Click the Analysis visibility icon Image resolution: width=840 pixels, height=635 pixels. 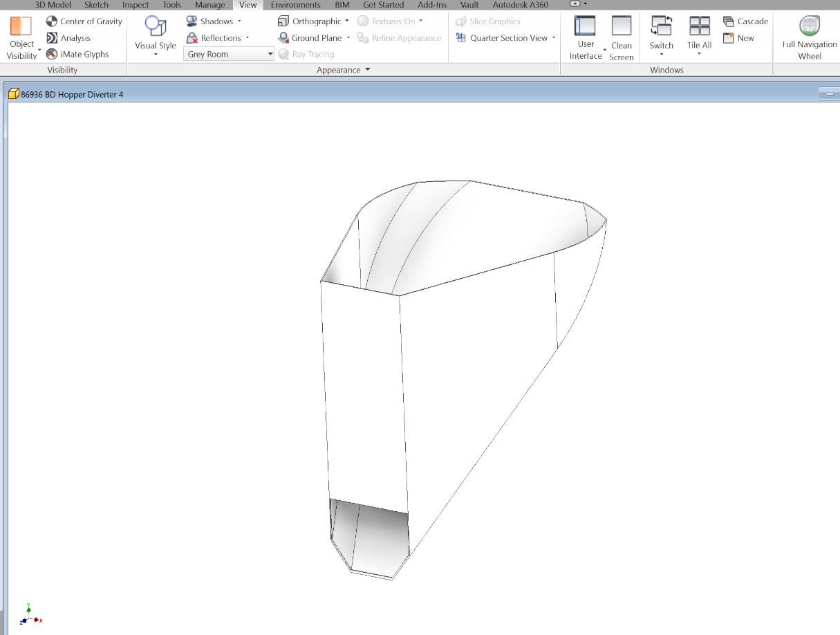(52, 38)
